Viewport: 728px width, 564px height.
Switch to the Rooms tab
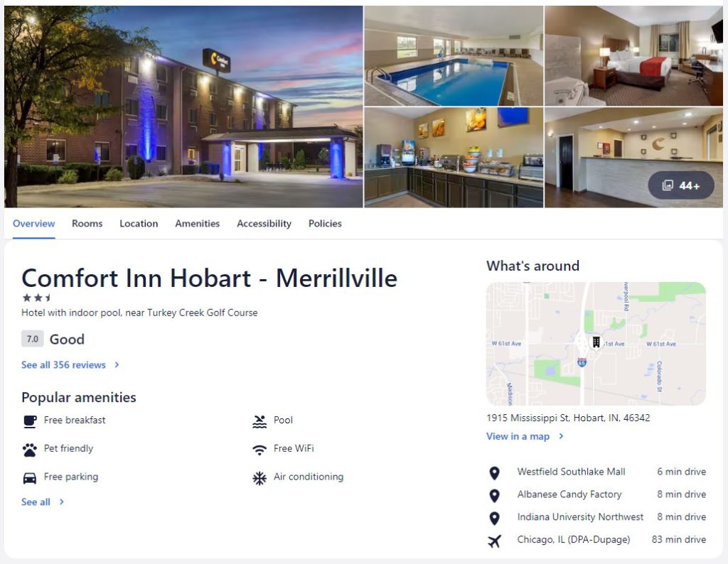coord(87,224)
